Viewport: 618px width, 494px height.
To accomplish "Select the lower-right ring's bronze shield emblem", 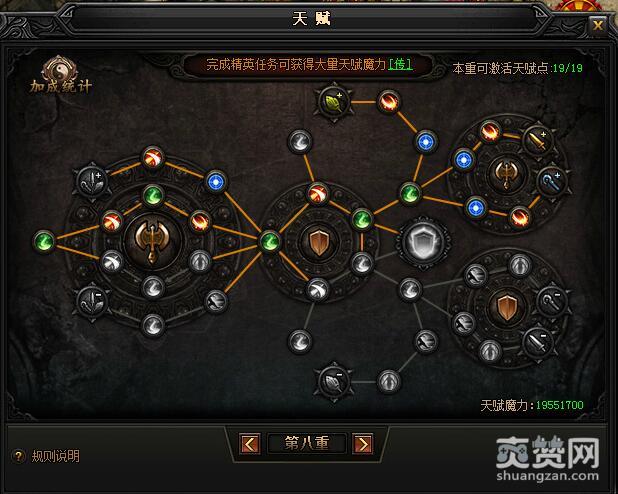I will [x=507, y=308].
